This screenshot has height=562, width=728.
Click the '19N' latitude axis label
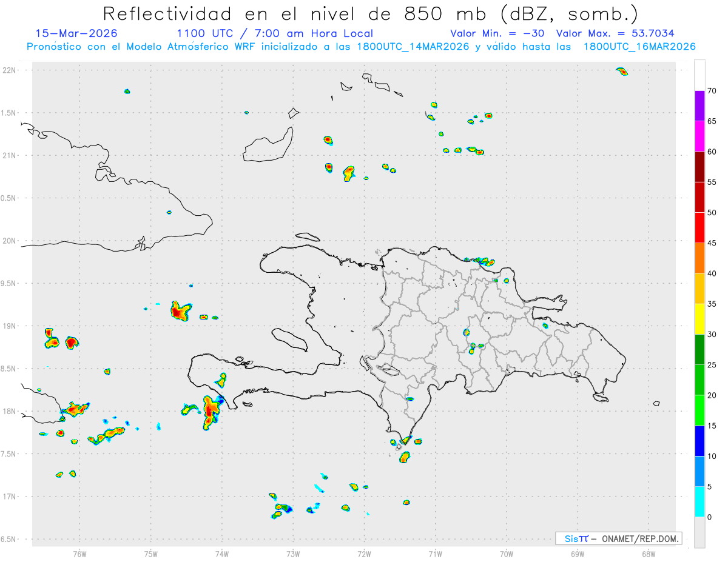10,326
